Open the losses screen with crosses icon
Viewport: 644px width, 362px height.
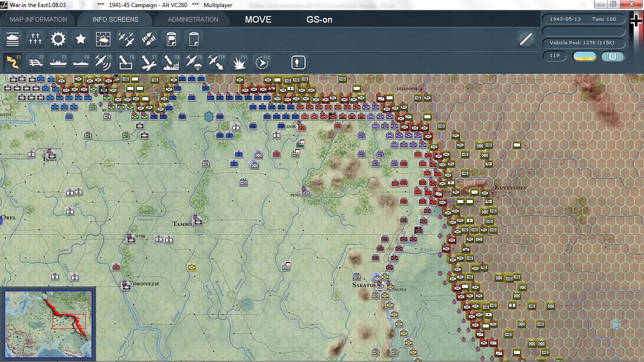click(x=35, y=39)
